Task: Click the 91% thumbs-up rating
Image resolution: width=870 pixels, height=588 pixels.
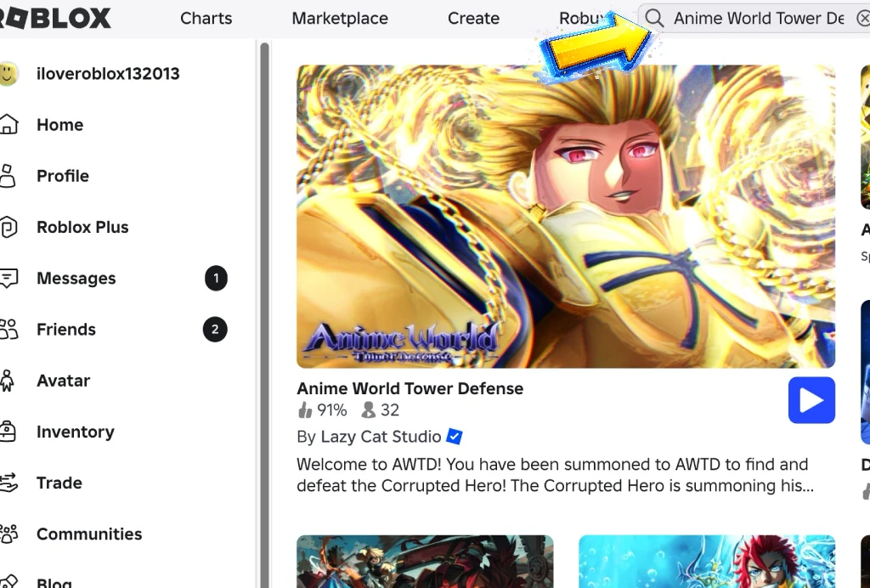Action: 322,410
